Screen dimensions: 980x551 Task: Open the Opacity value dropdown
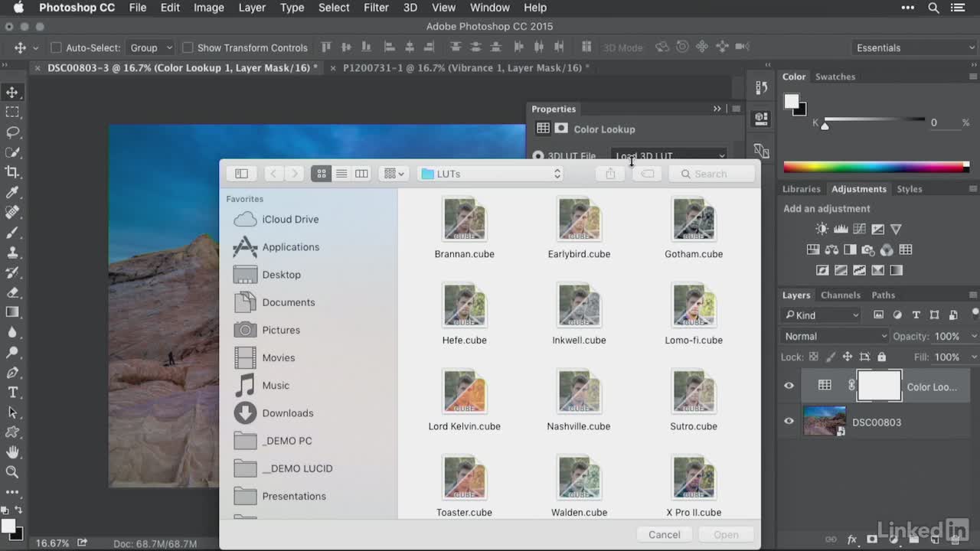(x=974, y=336)
